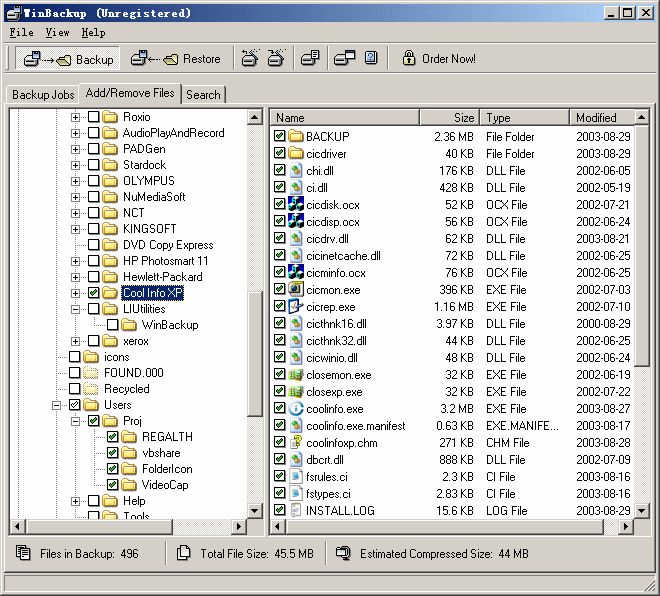The height and width of the screenshot is (596, 660).
Task: Click the network drives toolbar icon
Action: pos(344,58)
